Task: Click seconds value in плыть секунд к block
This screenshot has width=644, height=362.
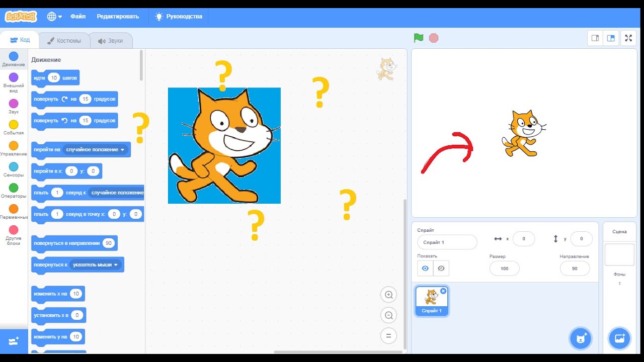Action: (x=57, y=193)
